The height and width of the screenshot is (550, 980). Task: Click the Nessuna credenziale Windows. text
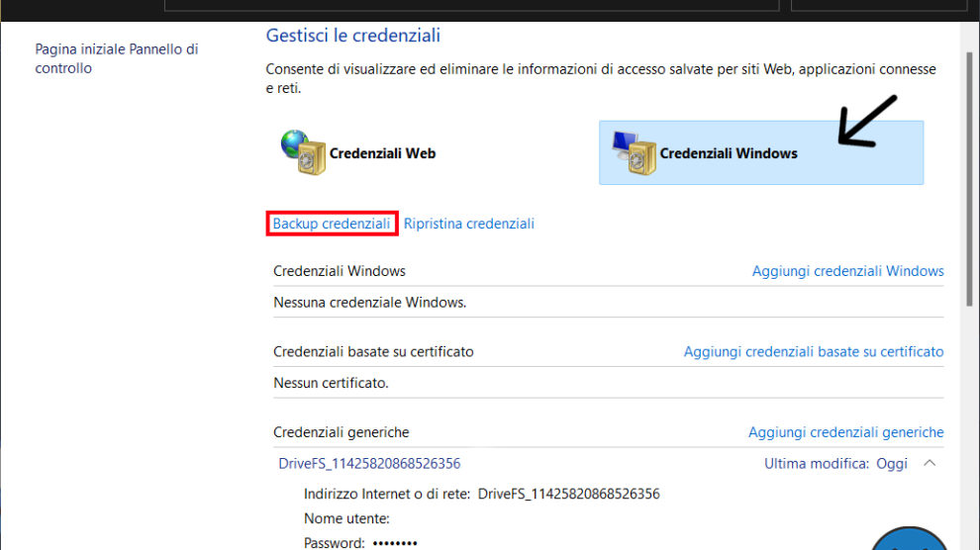coord(369,302)
